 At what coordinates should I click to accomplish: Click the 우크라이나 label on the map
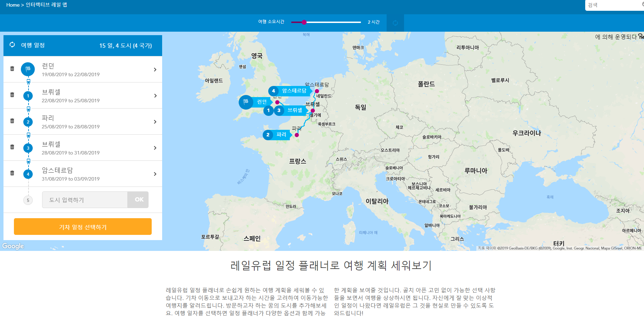[527, 133]
